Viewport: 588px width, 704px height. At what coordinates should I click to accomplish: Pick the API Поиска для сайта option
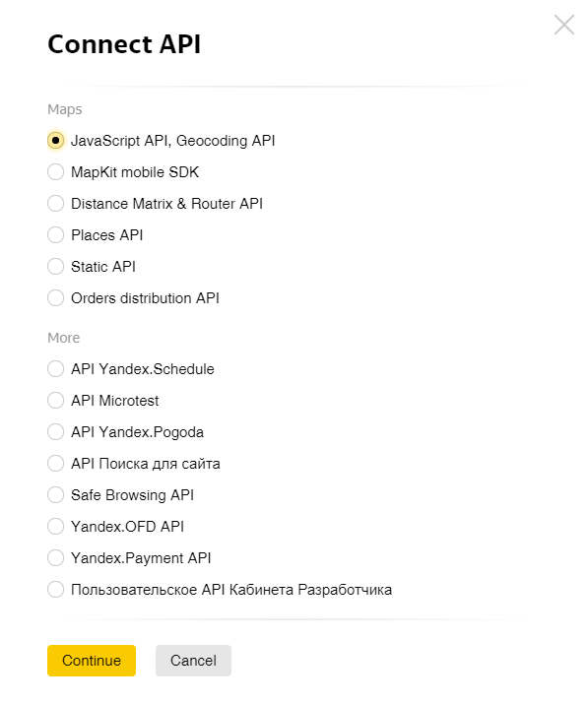pyautogui.click(x=55, y=464)
